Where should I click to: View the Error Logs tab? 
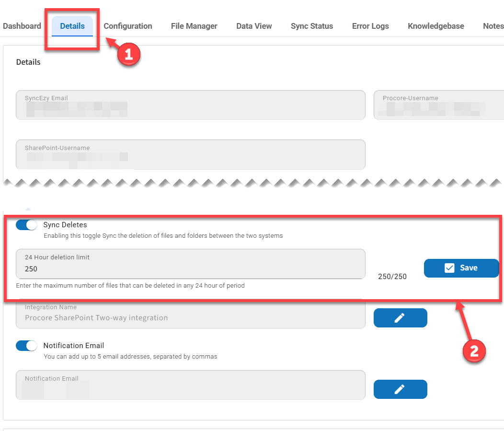(370, 26)
